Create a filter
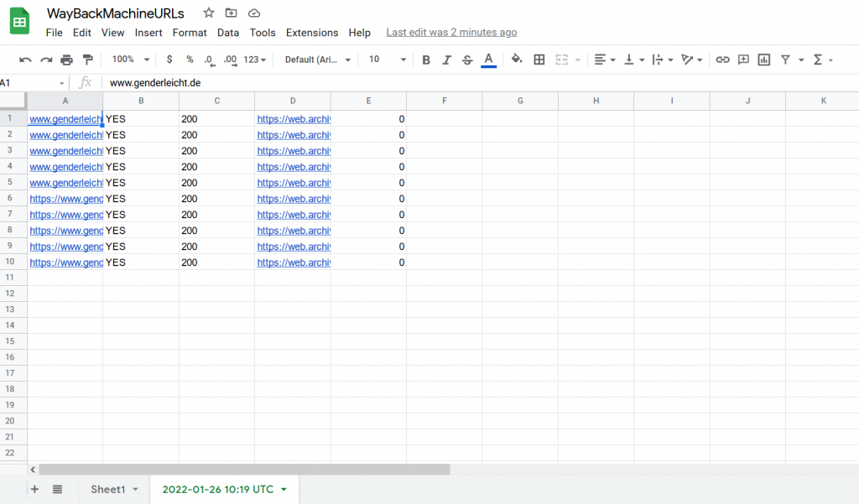This screenshot has width=859, height=504. pos(785,60)
